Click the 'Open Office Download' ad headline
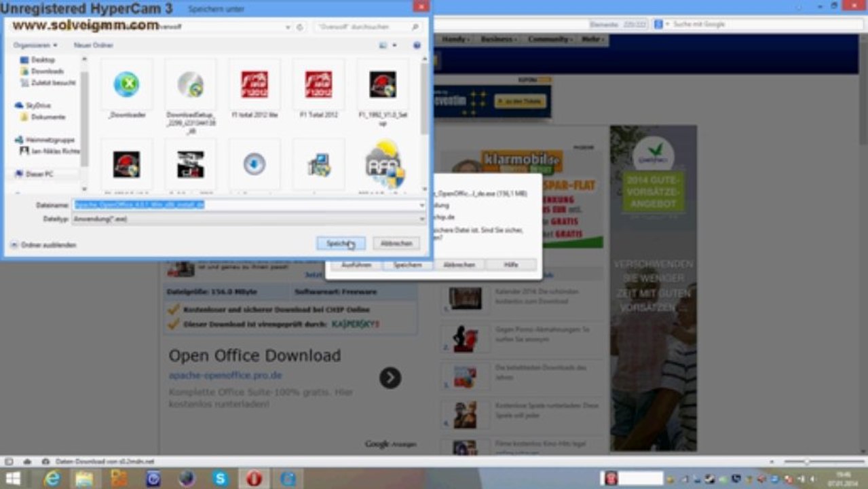Screen dimensions: 868x489 pos(254,356)
